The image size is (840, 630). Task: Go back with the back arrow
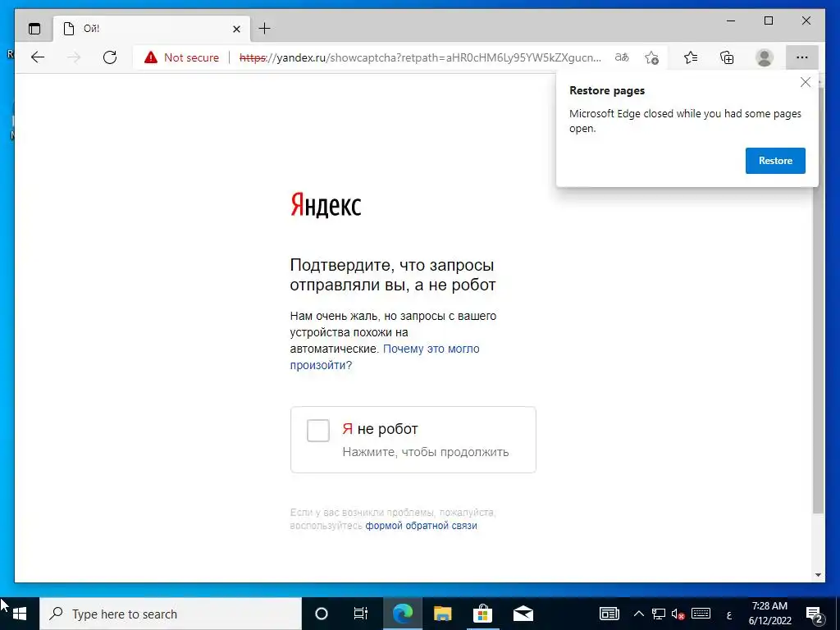[x=38, y=57]
